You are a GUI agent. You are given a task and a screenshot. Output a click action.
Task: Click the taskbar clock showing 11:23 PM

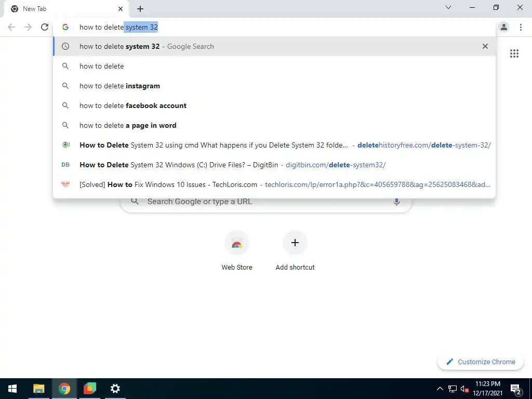pyautogui.click(x=487, y=389)
